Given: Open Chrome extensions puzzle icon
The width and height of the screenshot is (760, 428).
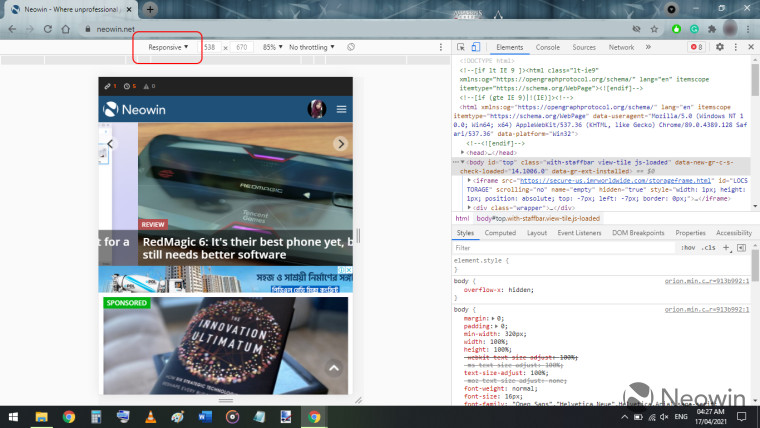Looking at the screenshot, I should (x=712, y=29).
